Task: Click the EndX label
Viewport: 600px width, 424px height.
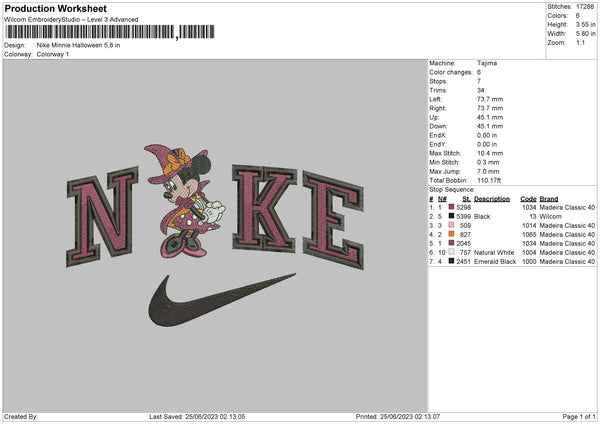Action: [438, 135]
